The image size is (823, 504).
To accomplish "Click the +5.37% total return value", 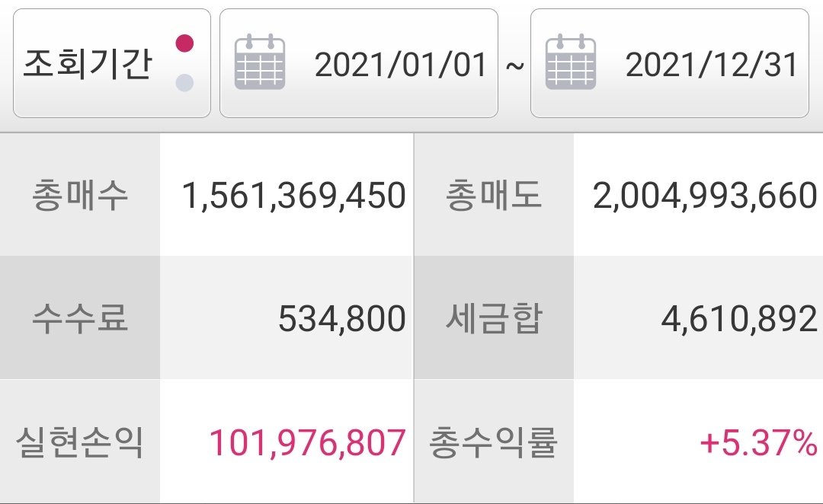I will coord(758,442).
